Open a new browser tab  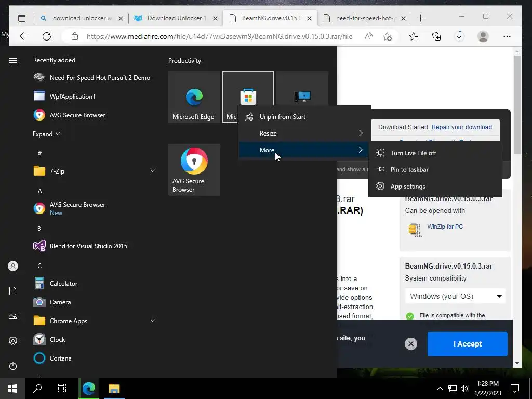pos(420,18)
